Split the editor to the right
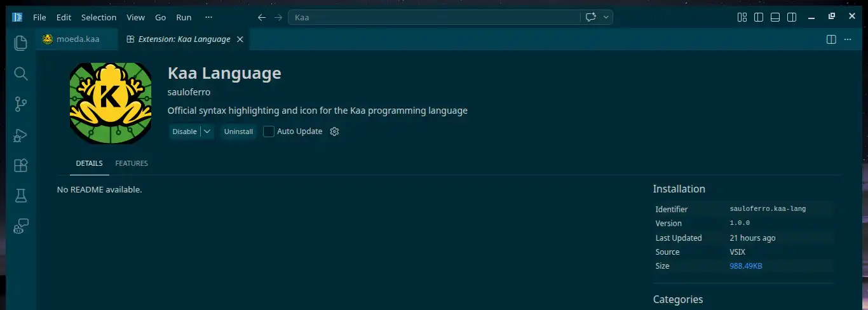This screenshot has width=868, height=310. pyautogui.click(x=831, y=39)
